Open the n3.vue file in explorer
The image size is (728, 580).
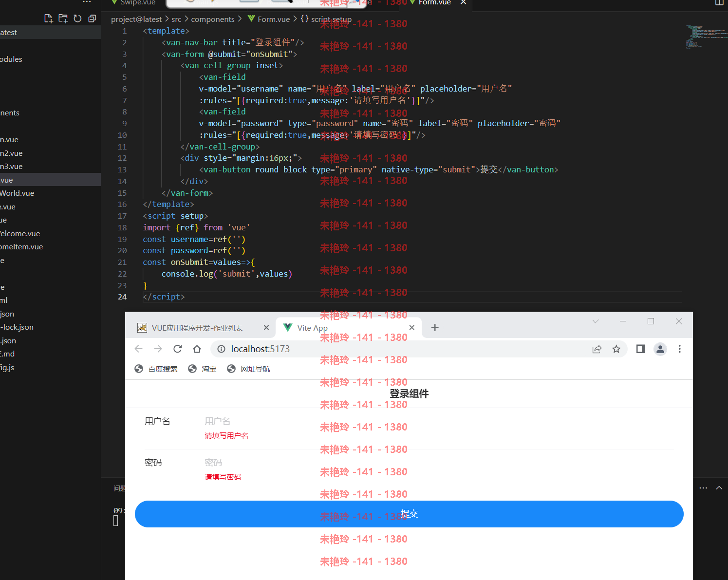point(11,167)
